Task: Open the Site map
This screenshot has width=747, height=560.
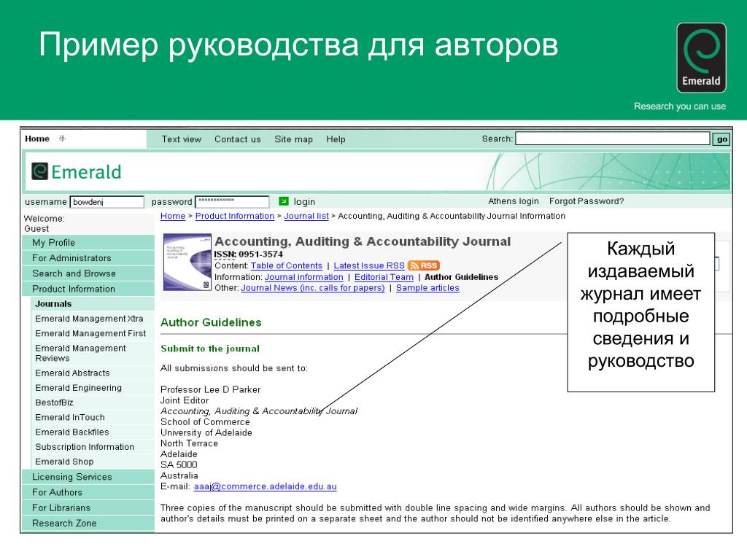Action: point(293,139)
